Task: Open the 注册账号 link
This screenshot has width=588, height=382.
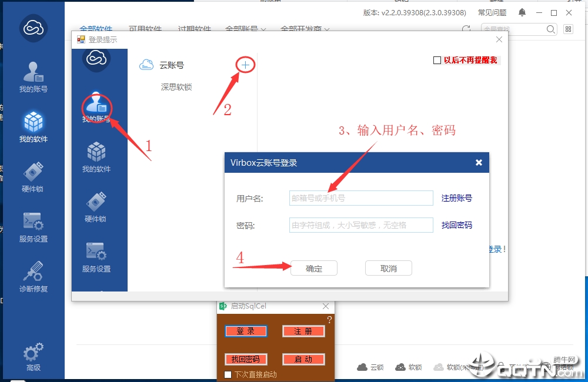Action: pos(456,198)
